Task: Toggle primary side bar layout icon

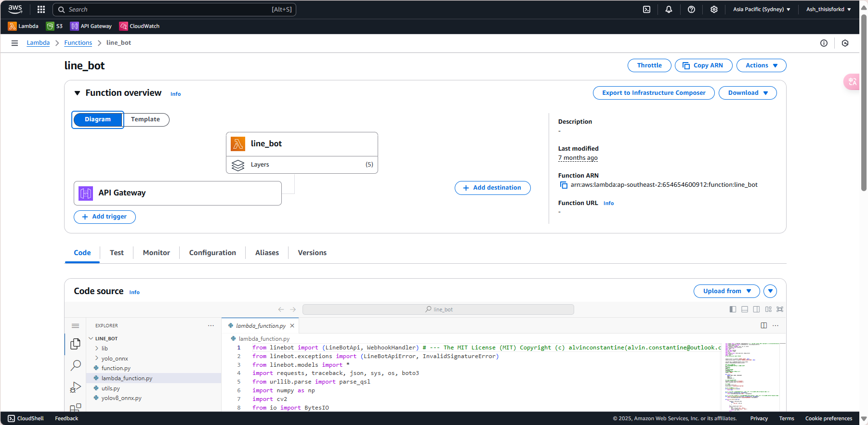Action: (x=733, y=309)
